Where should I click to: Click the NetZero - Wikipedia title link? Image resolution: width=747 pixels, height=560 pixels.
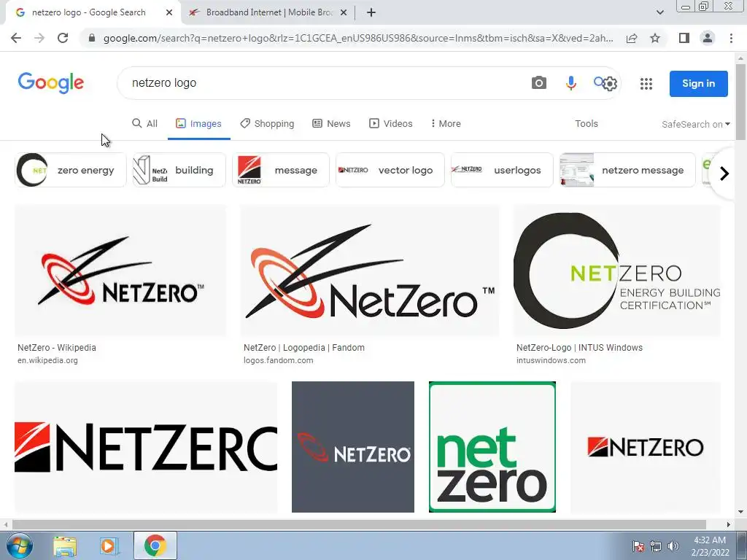pyautogui.click(x=57, y=348)
